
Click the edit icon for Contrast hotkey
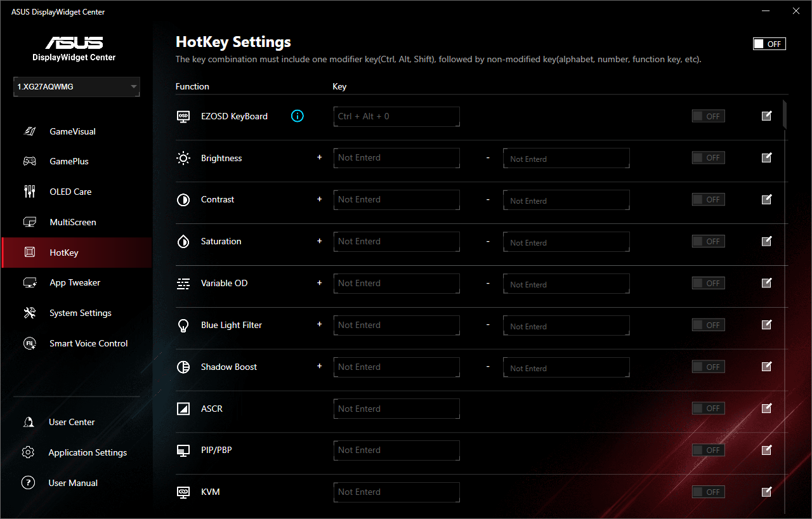766,200
